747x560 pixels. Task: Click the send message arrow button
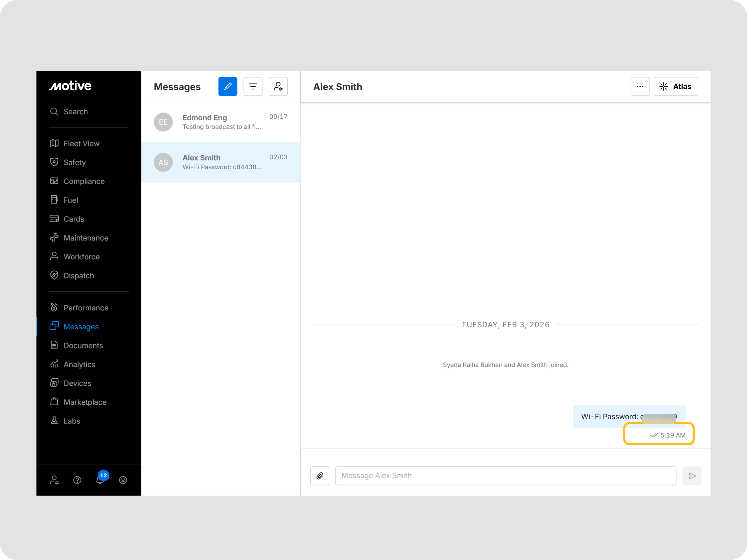(x=692, y=476)
